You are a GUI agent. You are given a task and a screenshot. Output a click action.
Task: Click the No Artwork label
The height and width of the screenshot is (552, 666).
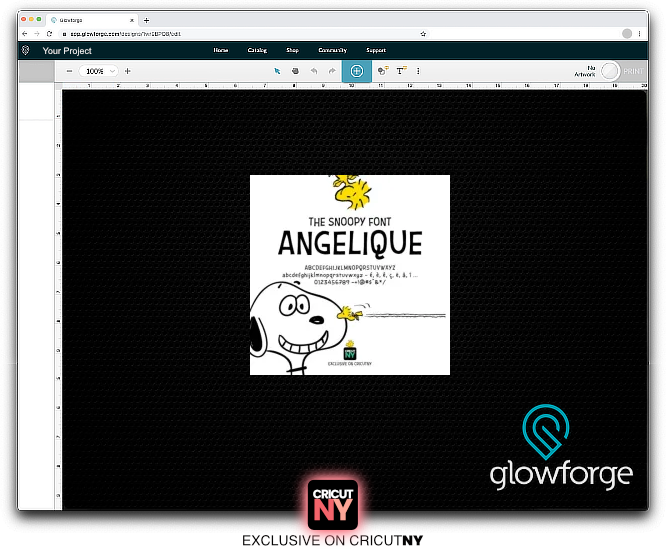[x=585, y=71]
